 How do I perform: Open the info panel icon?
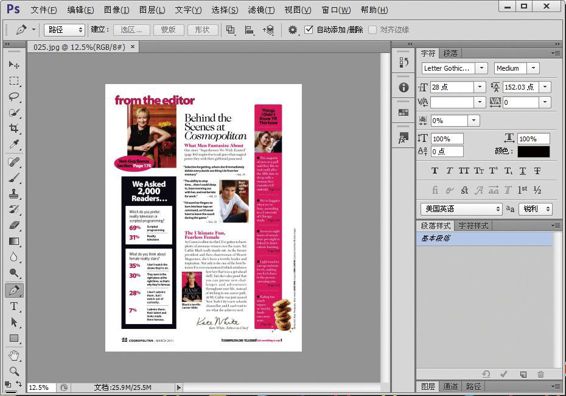point(404,87)
